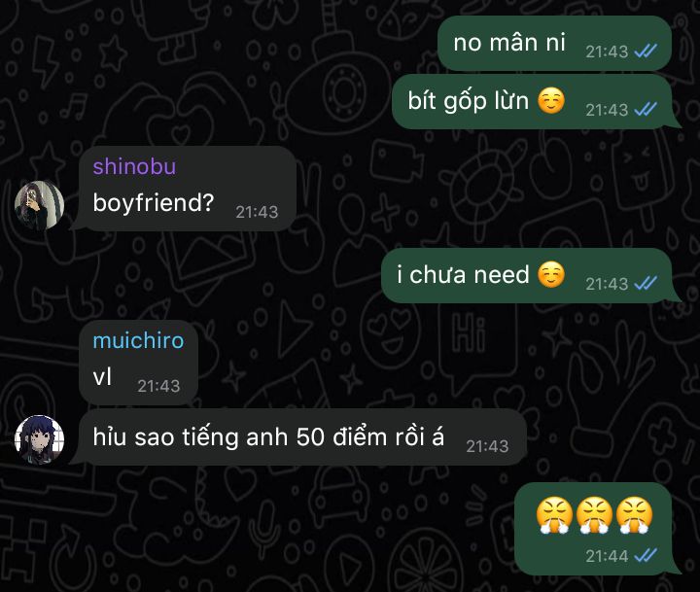Tap the smiling emoji in 'i chưa need'
Screen dimensions: 700x592
(551, 274)
